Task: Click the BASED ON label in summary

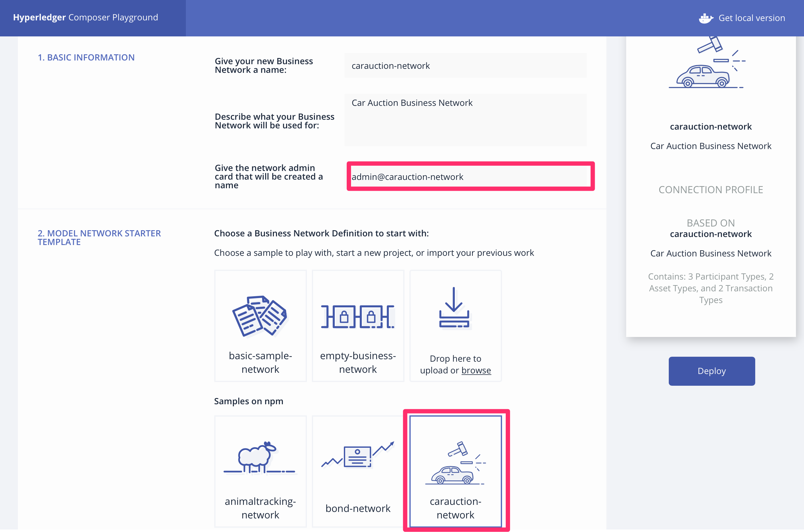Action: pyautogui.click(x=711, y=223)
